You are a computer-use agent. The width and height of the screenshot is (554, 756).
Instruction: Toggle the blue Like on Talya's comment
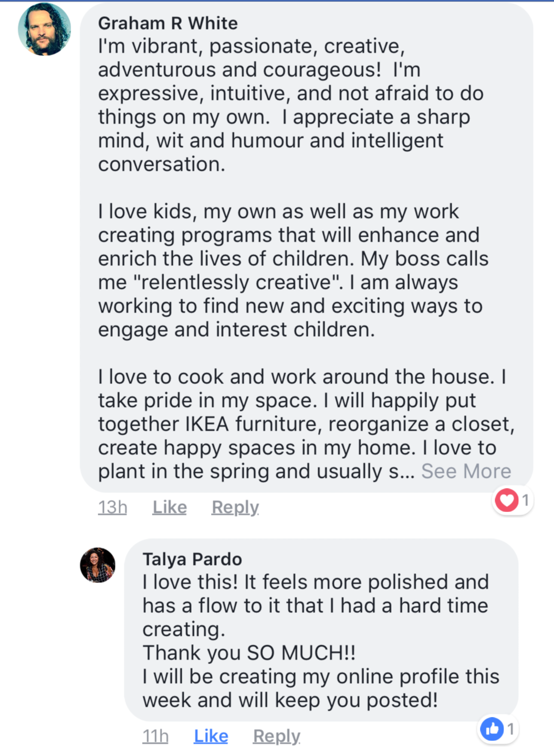(x=211, y=736)
